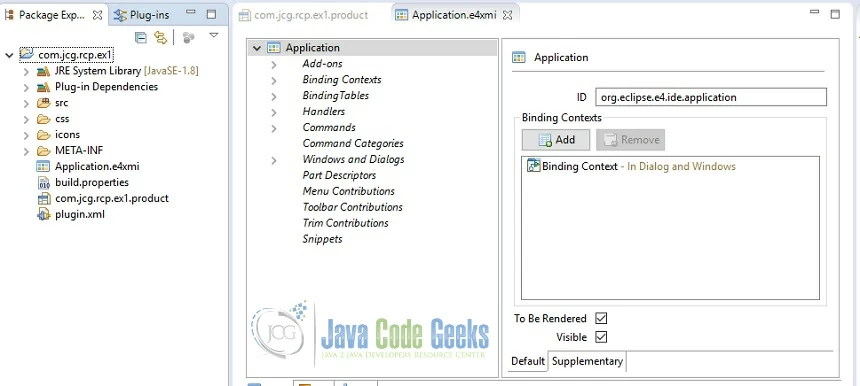Screen dimensions: 860x386
Task: Switch to the com.jcg.rcp.ex1.product editor tab
Action: coord(303,15)
